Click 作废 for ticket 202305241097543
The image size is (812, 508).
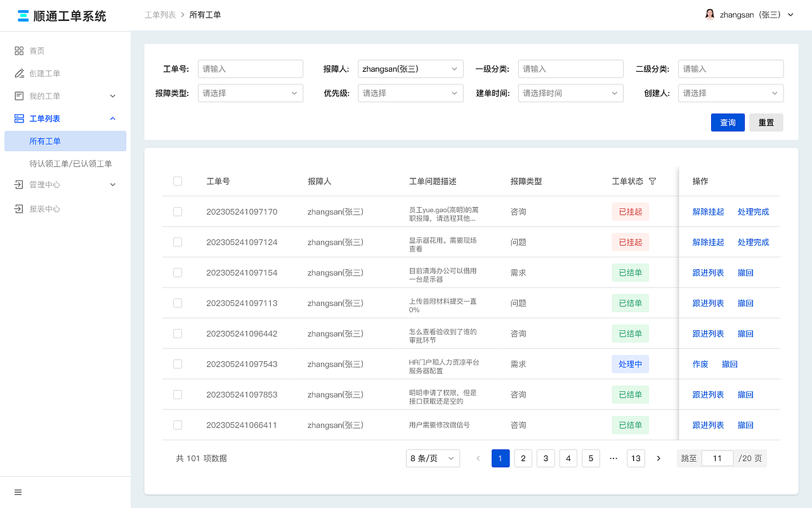[700, 364]
